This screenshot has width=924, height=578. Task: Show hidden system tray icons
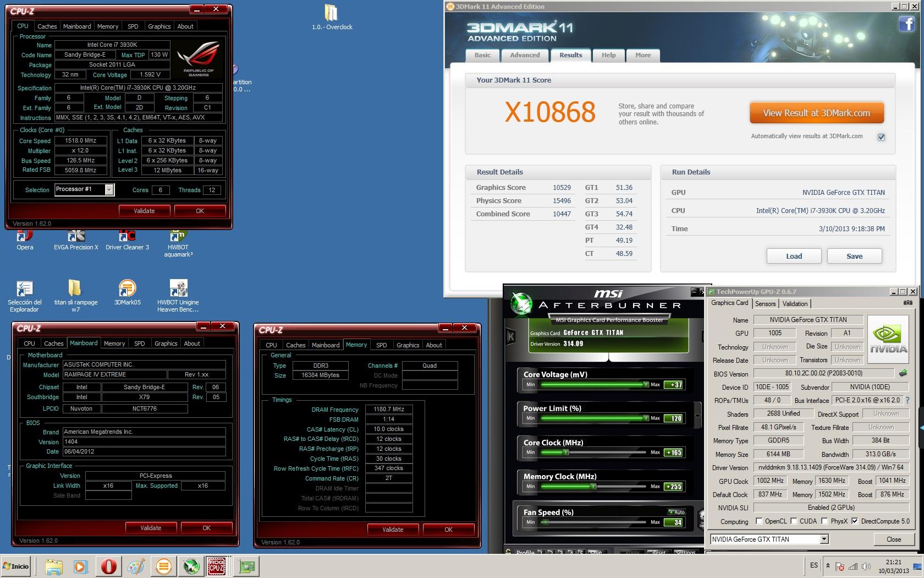coord(827,566)
